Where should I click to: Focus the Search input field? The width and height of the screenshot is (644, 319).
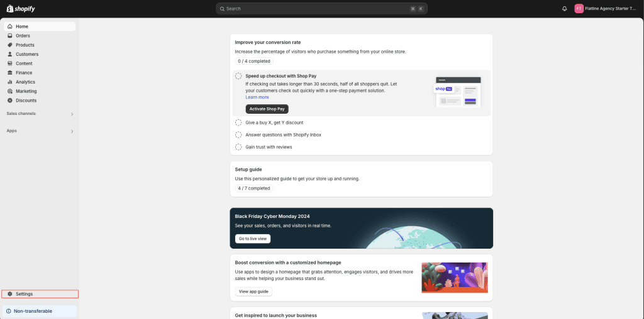click(321, 9)
